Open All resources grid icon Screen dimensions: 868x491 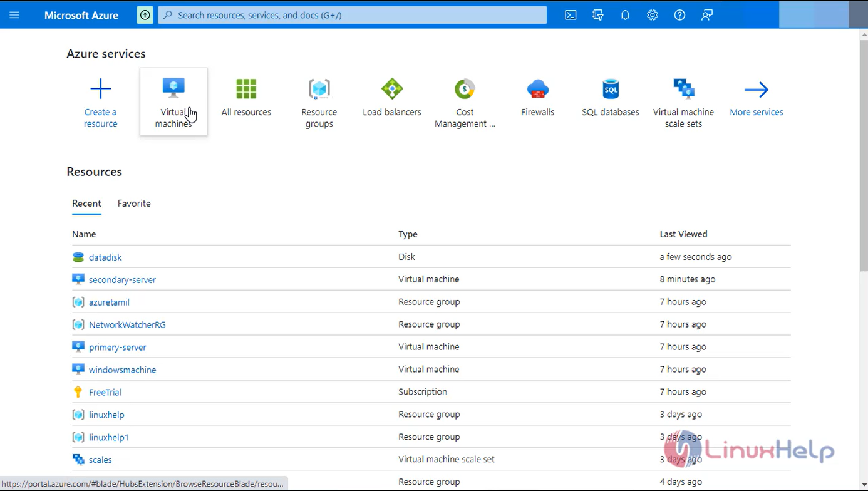click(x=246, y=89)
